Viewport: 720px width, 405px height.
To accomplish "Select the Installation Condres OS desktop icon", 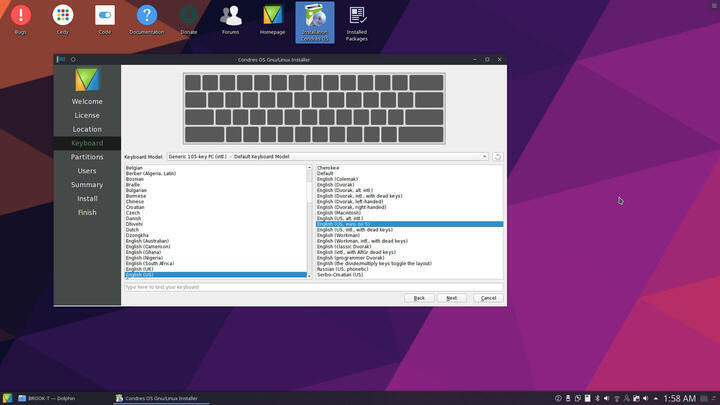I will (315, 22).
